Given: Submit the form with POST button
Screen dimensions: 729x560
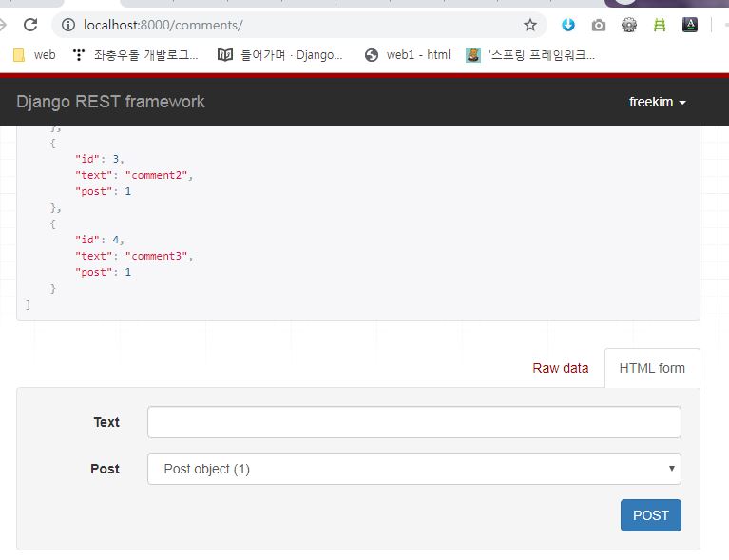Looking at the screenshot, I should click(x=650, y=515).
